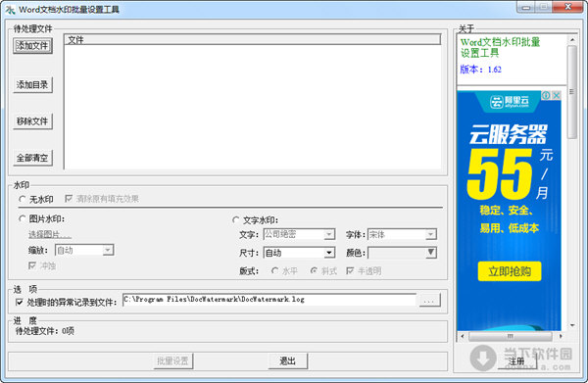Click the 版本：1.62 text
The image size is (588, 383).
481,70
